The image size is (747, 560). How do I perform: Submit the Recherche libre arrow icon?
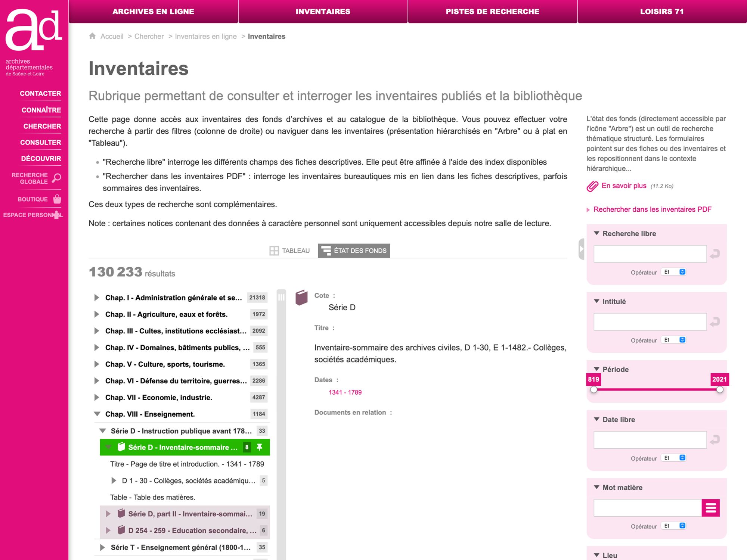tap(715, 254)
